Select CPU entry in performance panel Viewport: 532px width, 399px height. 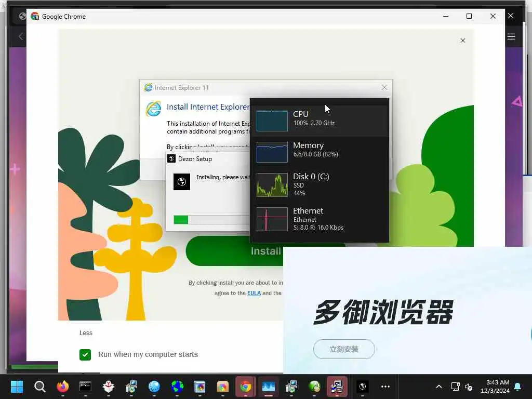pyautogui.click(x=320, y=121)
